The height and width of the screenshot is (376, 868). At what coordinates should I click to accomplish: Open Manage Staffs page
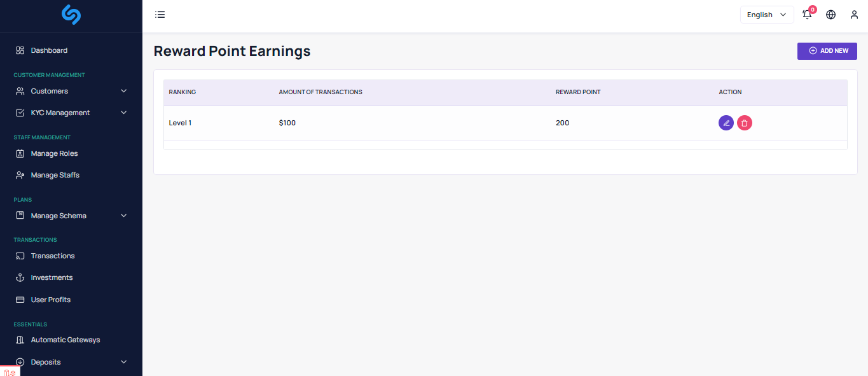coord(55,175)
